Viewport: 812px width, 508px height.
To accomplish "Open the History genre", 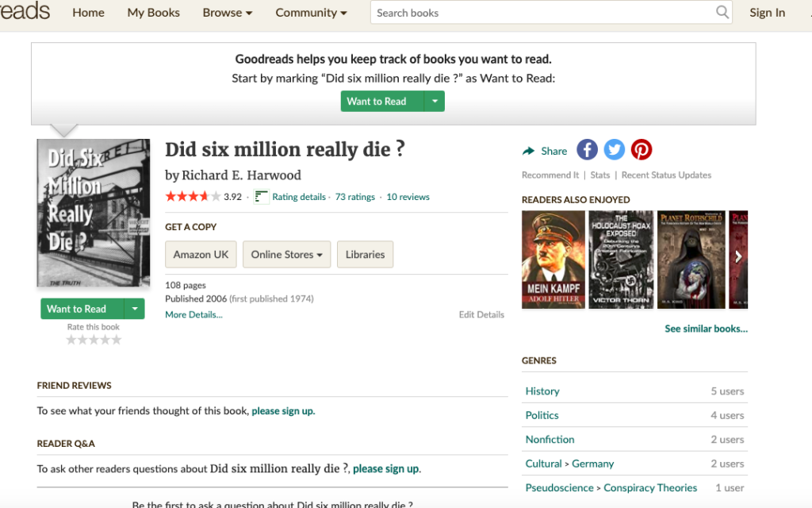I will pos(542,391).
